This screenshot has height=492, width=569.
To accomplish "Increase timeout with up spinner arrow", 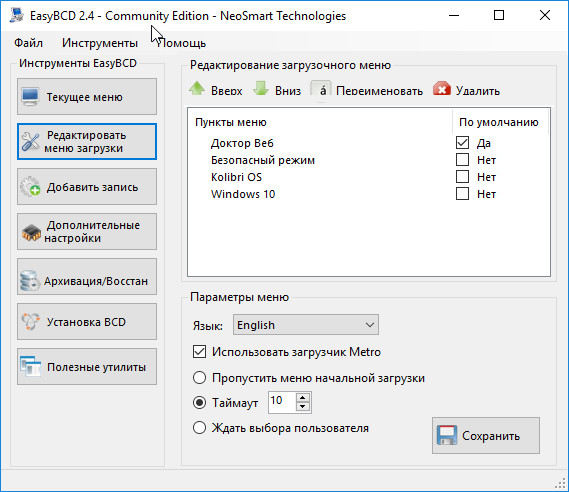I will point(303,398).
